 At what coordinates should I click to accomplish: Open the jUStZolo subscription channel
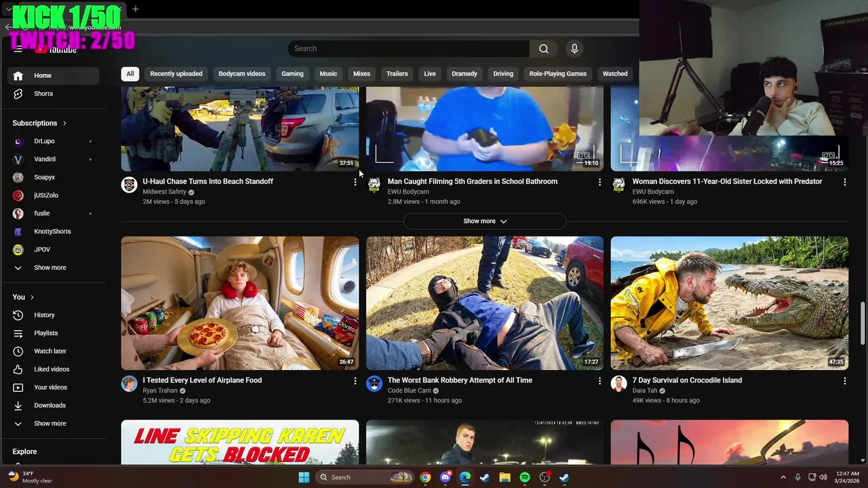click(53, 195)
